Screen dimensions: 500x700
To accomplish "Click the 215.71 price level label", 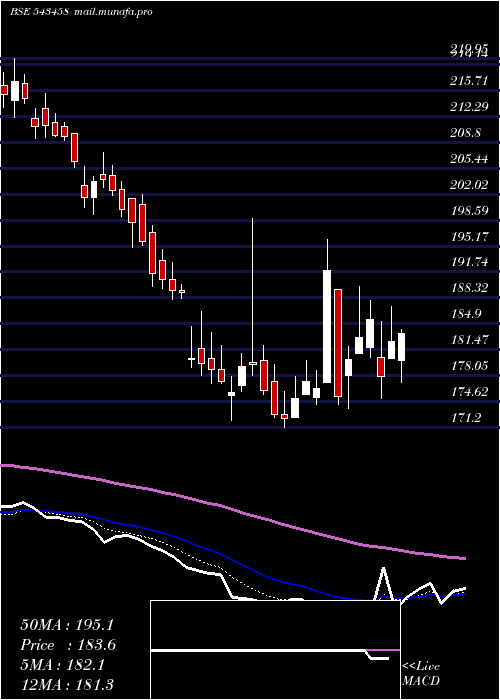I will (470, 81).
